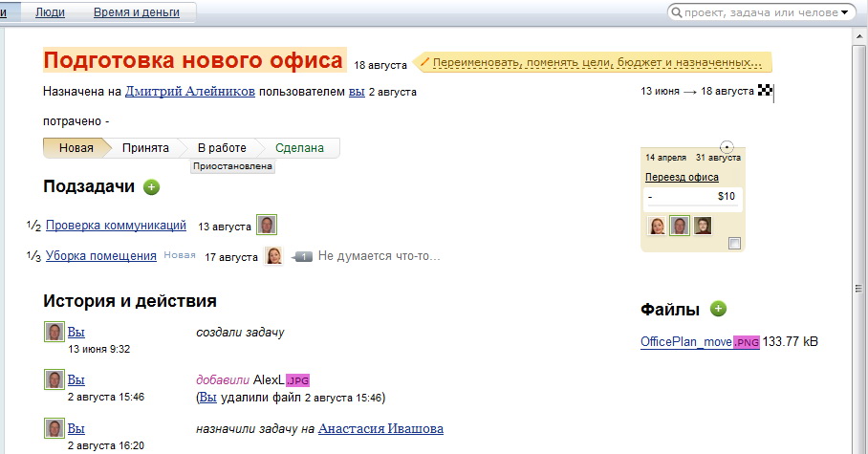Click pencil icon in yellow rename banner
This screenshot has height=454, width=868.
pos(424,63)
